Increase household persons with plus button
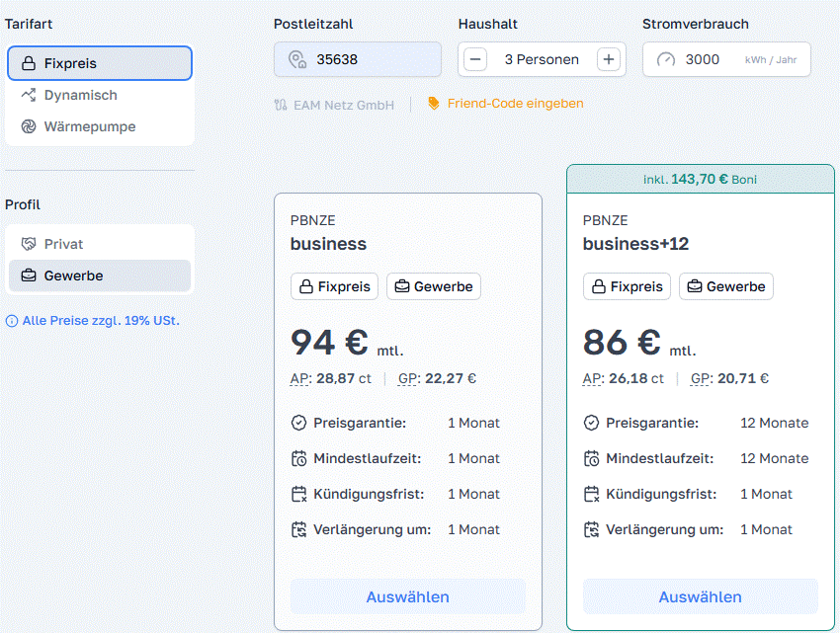Viewport: 840px width, 633px height. (609, 59)
